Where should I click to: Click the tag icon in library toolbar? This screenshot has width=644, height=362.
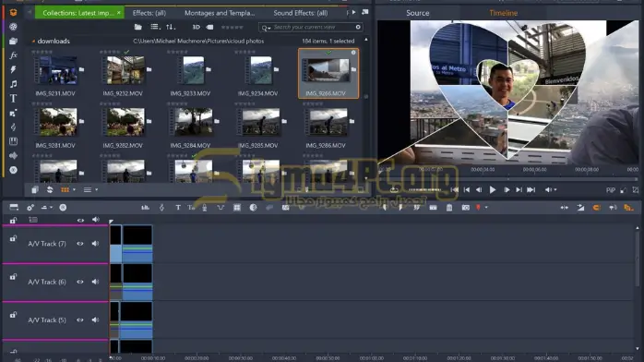209,27
